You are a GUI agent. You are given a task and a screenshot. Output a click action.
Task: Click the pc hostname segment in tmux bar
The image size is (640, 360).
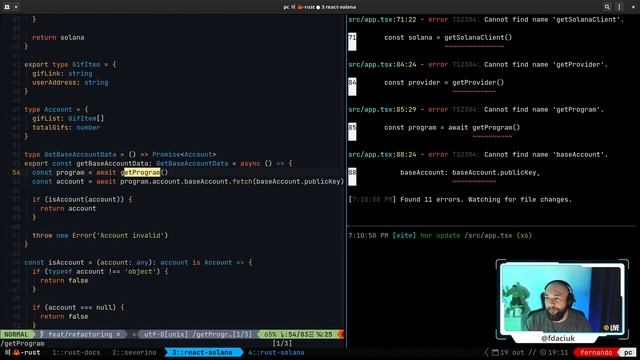(x=628, y=352)
